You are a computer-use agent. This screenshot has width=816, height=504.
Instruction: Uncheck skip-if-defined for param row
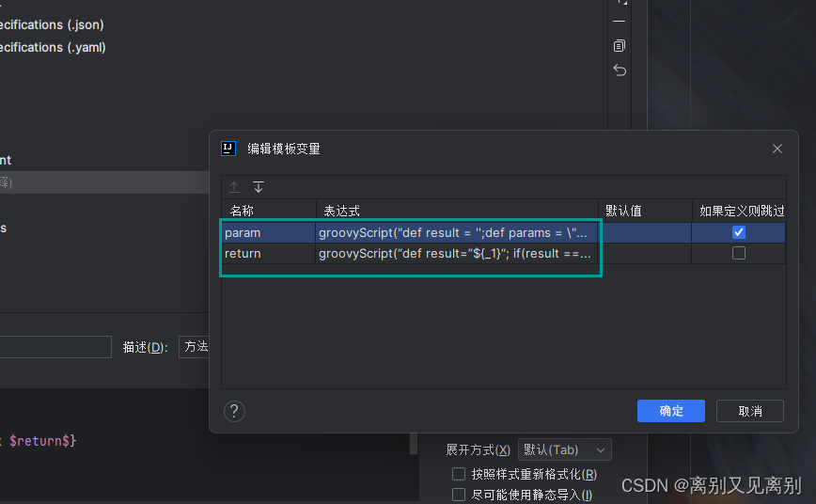[739, 232]
